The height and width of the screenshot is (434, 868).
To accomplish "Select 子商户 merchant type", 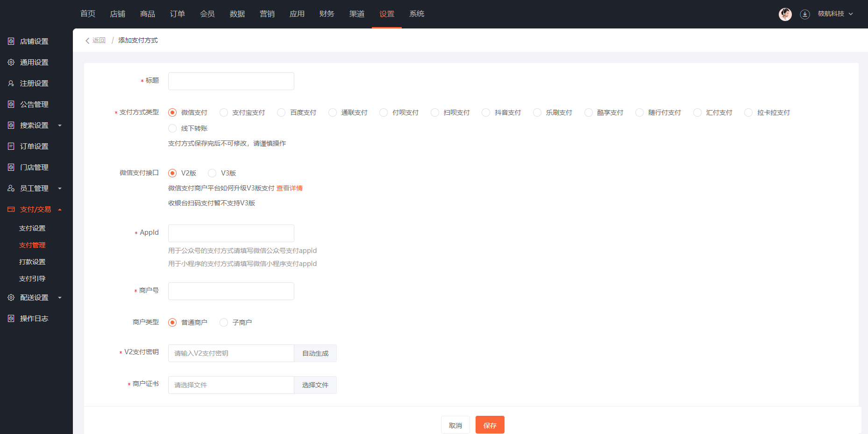I will pyautogui.click(x=224, y=322).
